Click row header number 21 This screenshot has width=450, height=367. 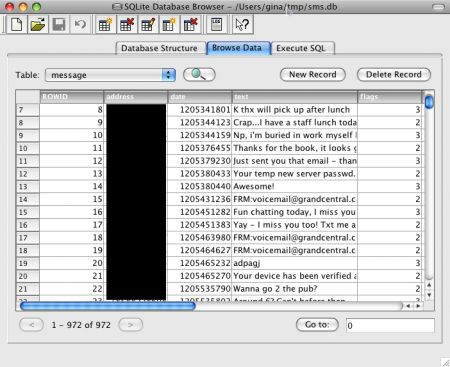(28, 289)
